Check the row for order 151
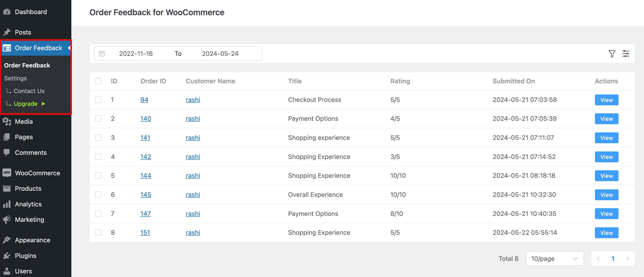 (x=98, y=232)
